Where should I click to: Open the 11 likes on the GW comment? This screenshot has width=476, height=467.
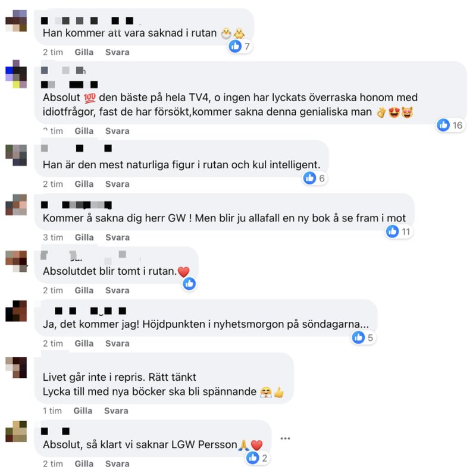[x=399, y=231]
